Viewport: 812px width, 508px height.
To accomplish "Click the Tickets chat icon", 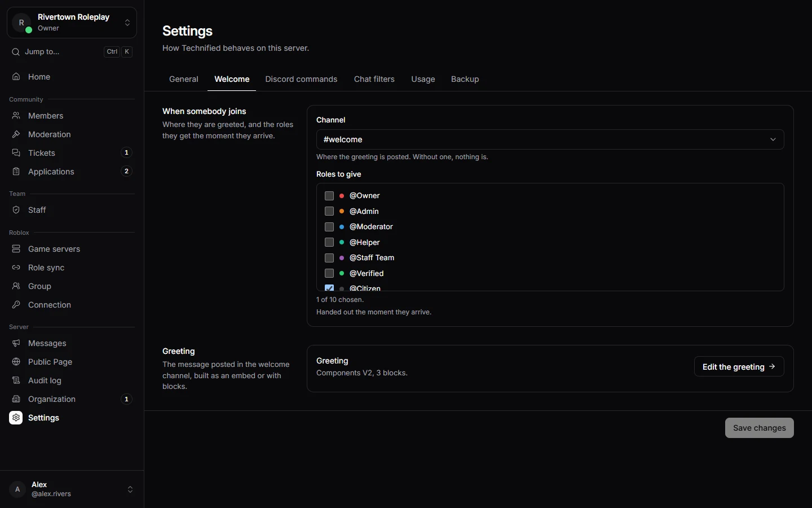I will pos(16,153).
